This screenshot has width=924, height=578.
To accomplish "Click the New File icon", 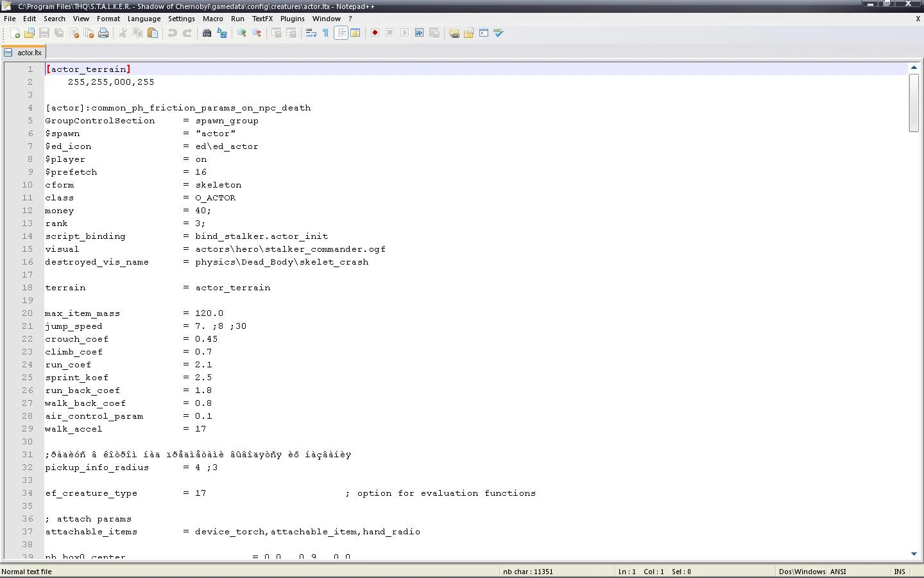I will (x=15, y=33).
